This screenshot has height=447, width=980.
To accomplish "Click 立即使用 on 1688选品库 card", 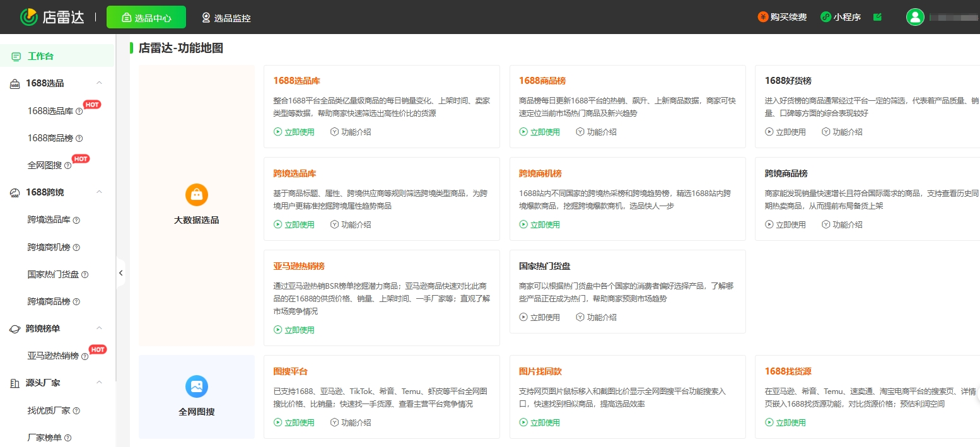I will pyautogui.click(x=294, y=132).
